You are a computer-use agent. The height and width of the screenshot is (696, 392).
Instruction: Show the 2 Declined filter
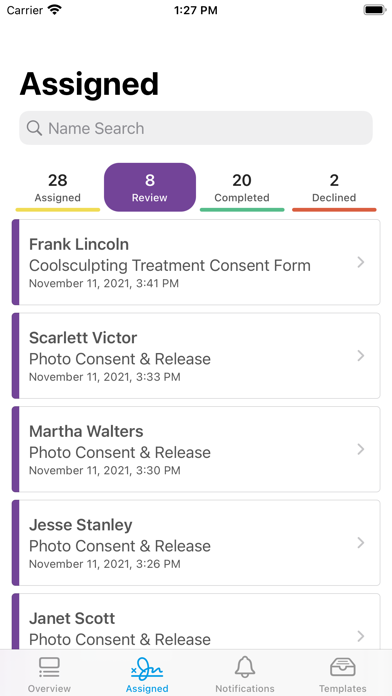pyautogui.click(x=334, y=187)
